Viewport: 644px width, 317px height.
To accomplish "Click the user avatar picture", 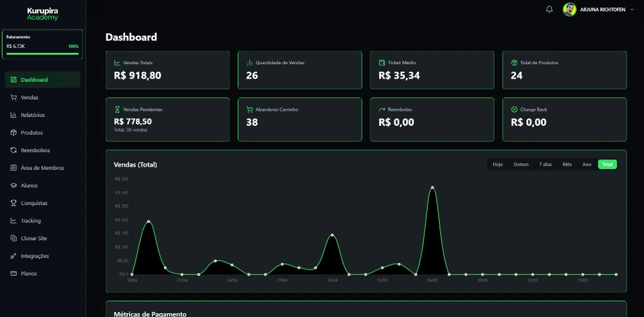I will (x=569, y=9).
